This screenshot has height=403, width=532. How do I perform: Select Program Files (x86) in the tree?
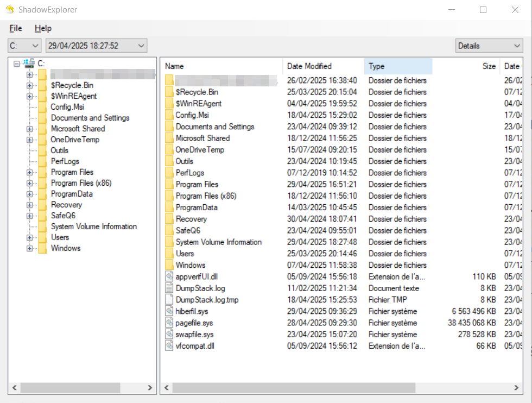point(81,183)
